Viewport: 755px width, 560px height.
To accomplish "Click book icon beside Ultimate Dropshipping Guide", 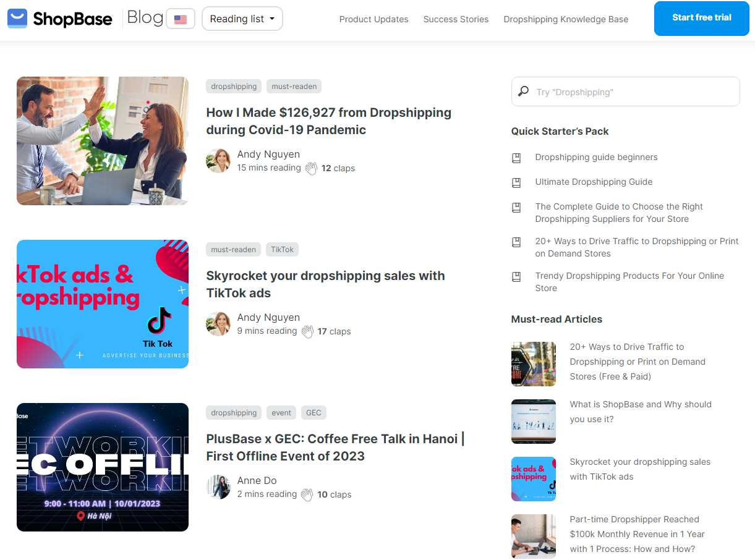I will pyautogui.click(x=516, y=182).
